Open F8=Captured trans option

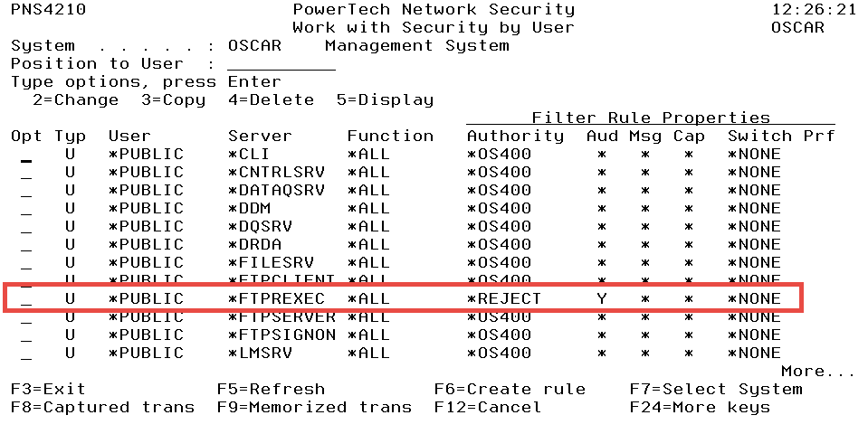point(102,408)
